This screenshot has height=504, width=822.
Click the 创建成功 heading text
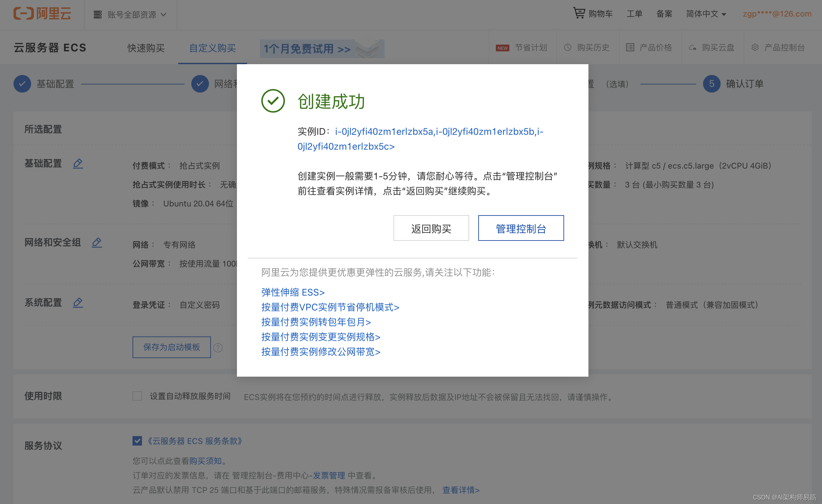pos(331,101)
